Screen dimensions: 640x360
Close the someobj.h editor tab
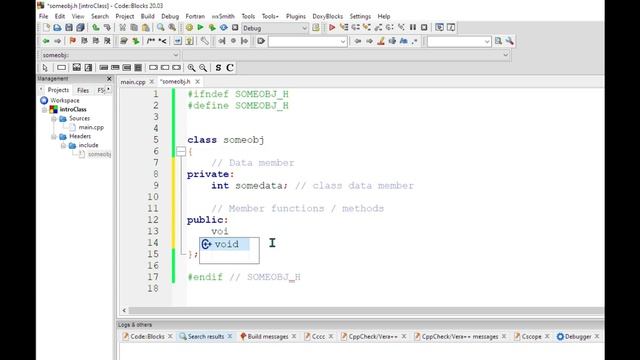pyautogui.click(x=198, y=82)
